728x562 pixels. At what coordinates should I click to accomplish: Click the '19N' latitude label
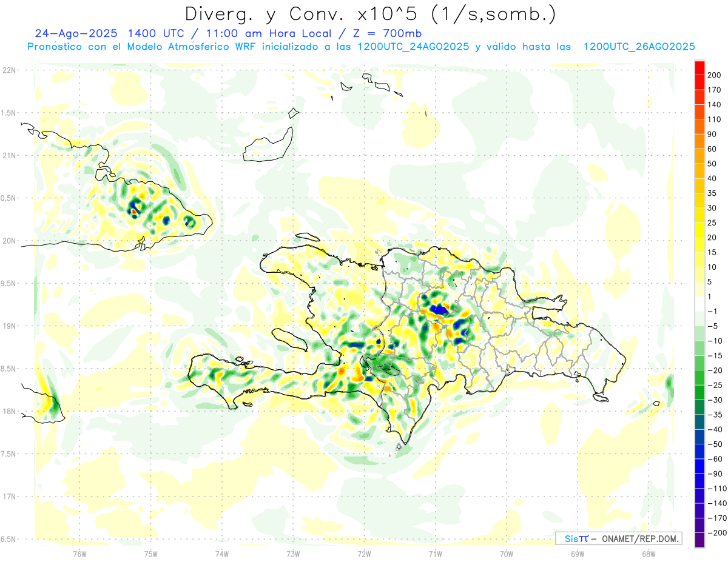coord(8,326)
